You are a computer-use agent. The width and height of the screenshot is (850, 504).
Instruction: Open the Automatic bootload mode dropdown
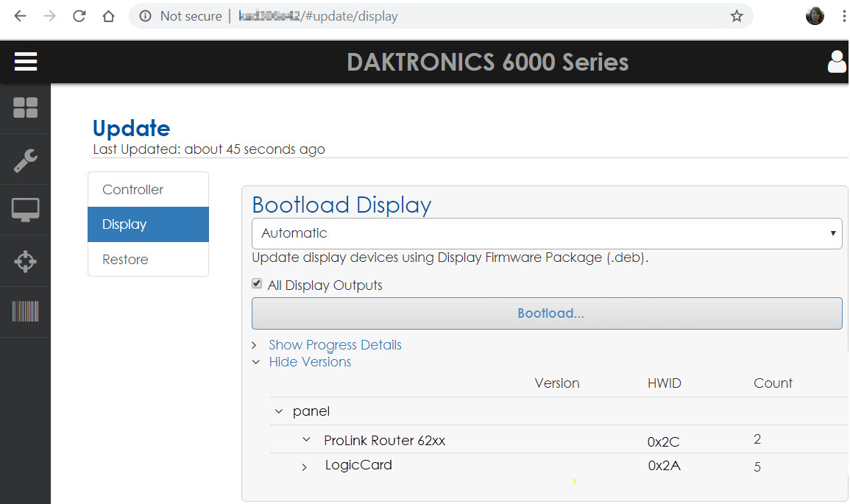547,233
